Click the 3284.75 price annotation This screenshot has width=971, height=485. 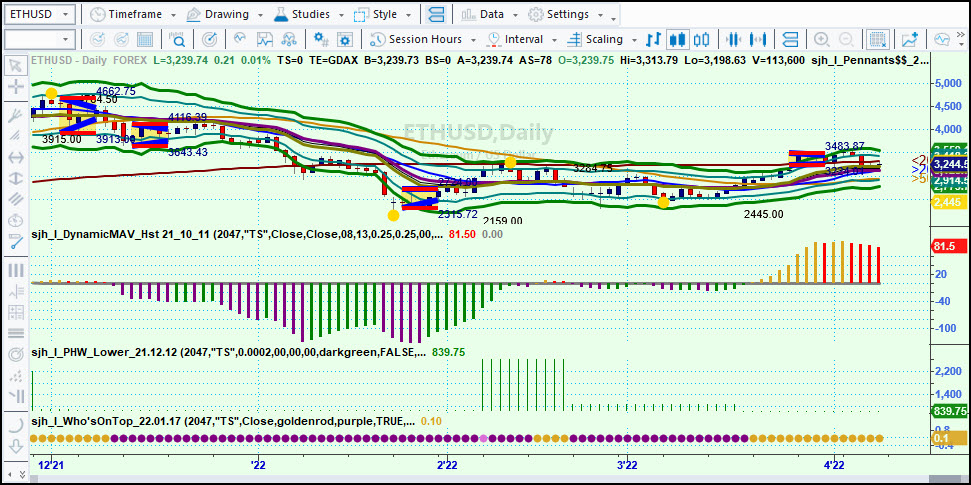[593, 168]
